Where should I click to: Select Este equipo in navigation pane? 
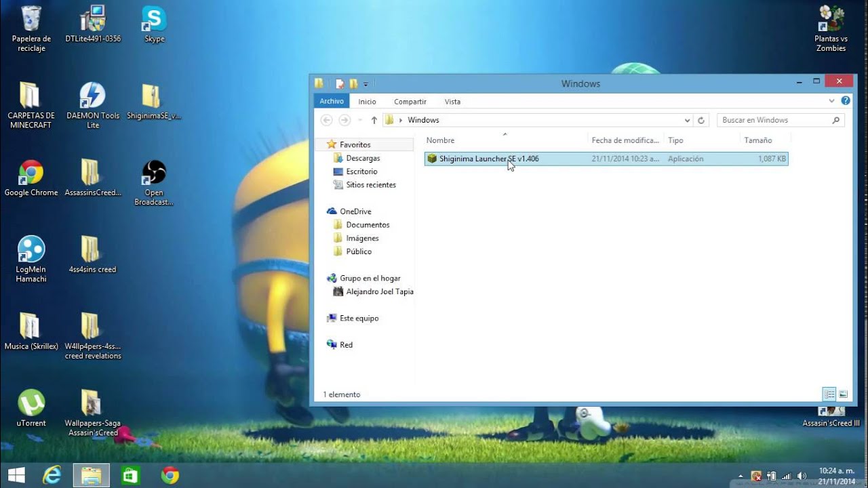(359, 318)
